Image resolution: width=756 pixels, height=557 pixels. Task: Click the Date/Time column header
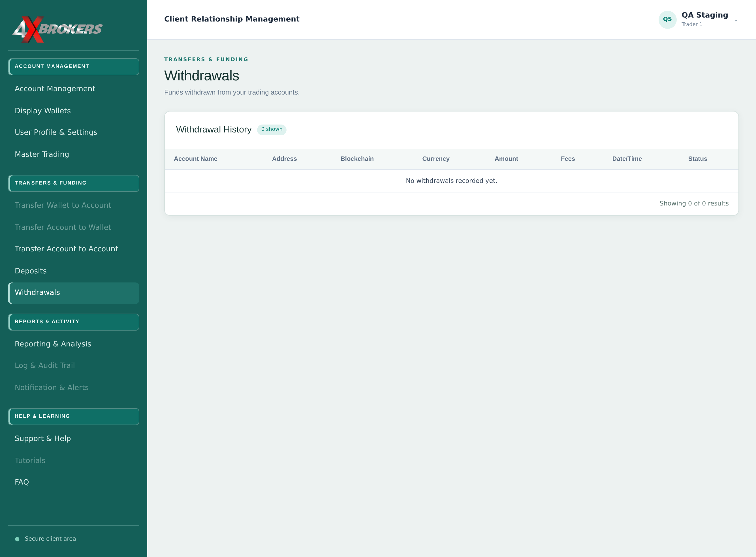[627, 159]
